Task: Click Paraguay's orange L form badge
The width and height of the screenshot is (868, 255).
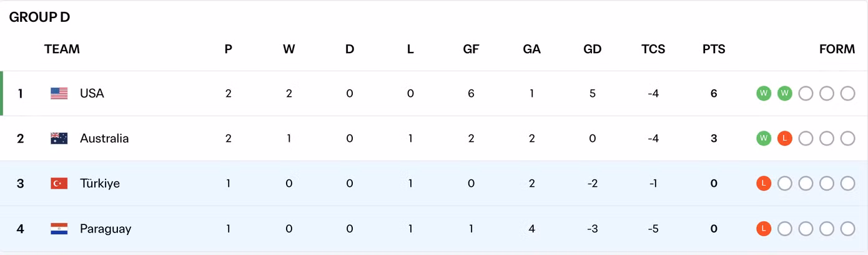Action: click(764, 229)
